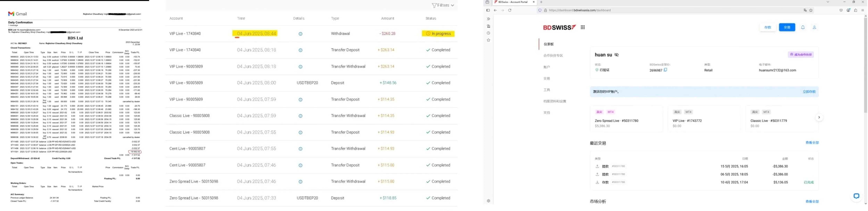Open 工具 in the sidebar menu
Viewport: 868px width, 211px height.
[x=546, y=90]
